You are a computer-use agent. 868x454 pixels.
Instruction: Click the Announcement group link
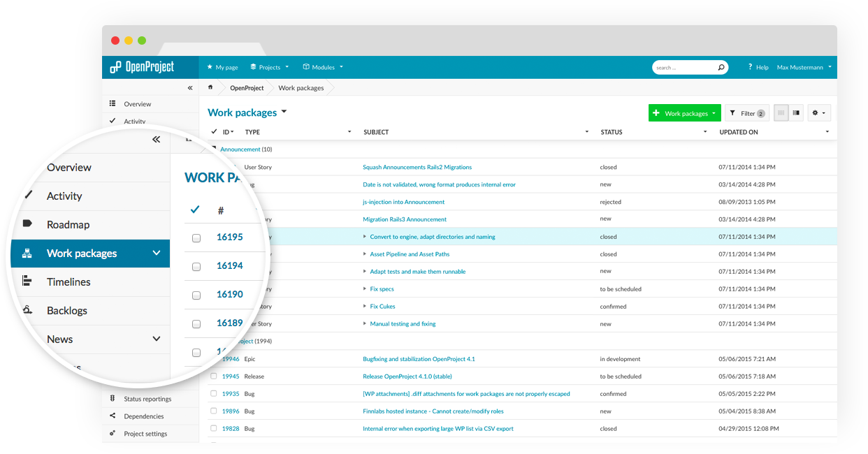tap(240, 149)
